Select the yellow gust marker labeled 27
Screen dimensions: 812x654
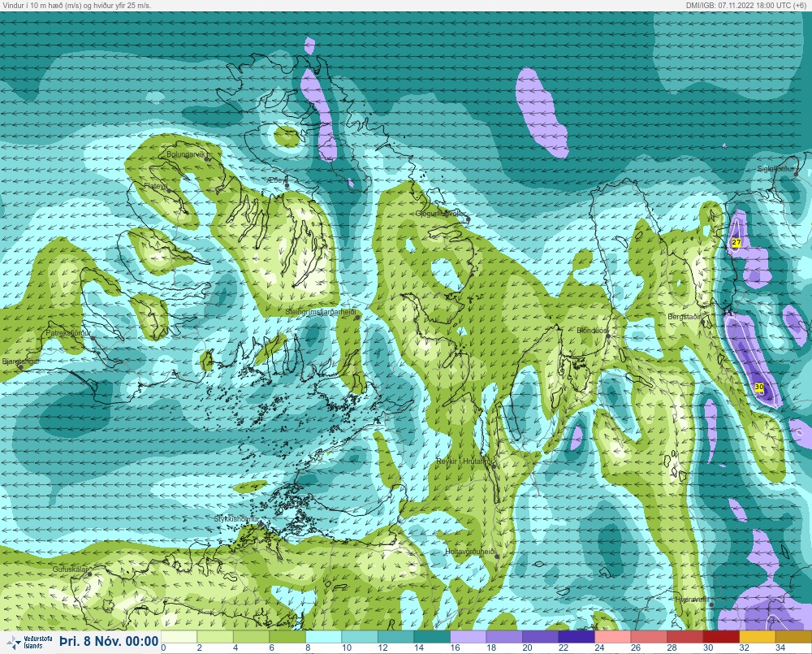(736, 243)
